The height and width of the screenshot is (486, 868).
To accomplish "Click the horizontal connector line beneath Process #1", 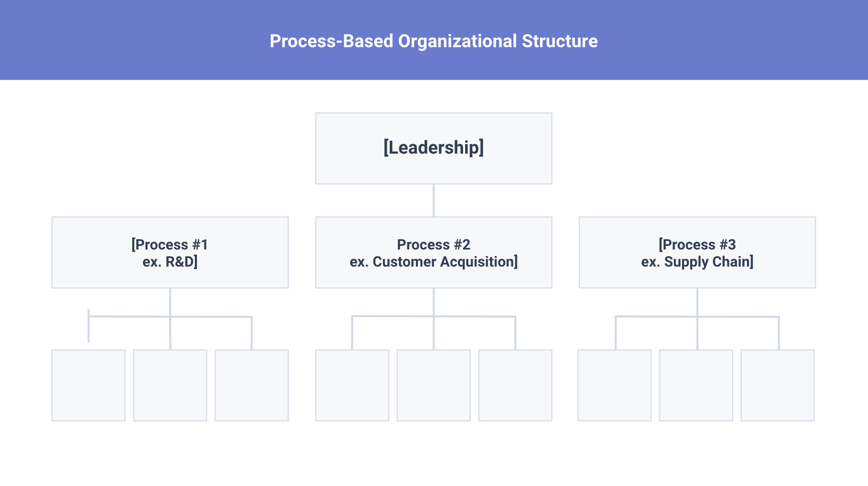I will pos(211,317).
